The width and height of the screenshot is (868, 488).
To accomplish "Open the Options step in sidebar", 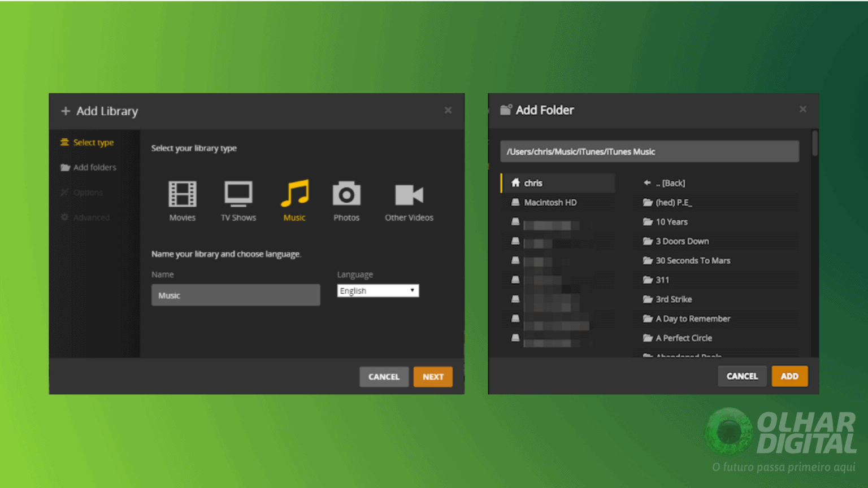I will (82, 193).
